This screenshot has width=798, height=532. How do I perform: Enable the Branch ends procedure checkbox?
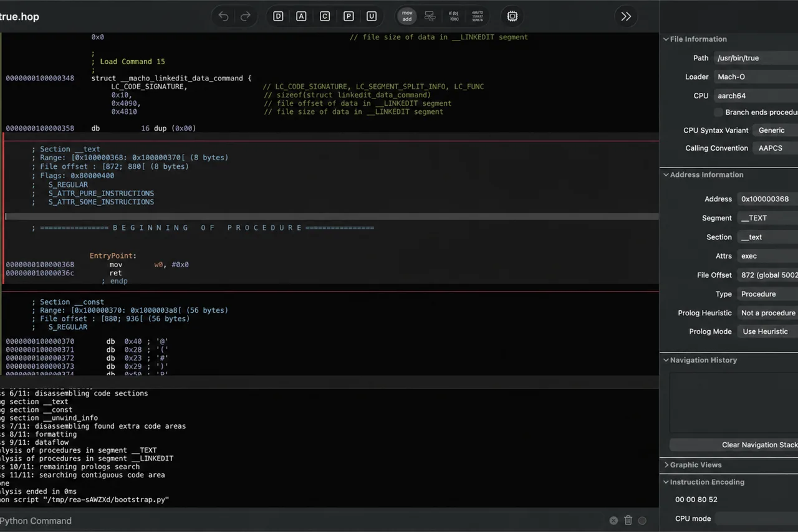pos(718,112)
